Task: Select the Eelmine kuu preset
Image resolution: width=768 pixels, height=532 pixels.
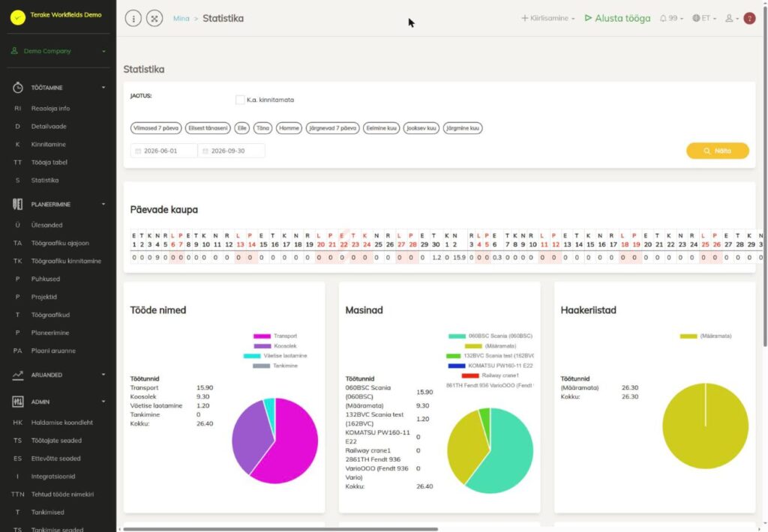Action: pyautogui.click(x=381, y=128)
